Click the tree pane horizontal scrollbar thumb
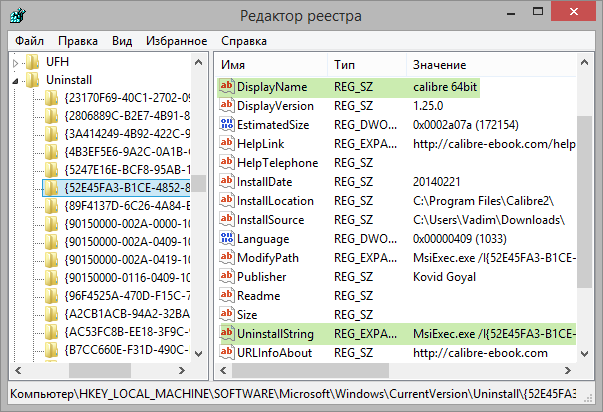Screen dimensions: 603x412 click(x=100, y=370)
